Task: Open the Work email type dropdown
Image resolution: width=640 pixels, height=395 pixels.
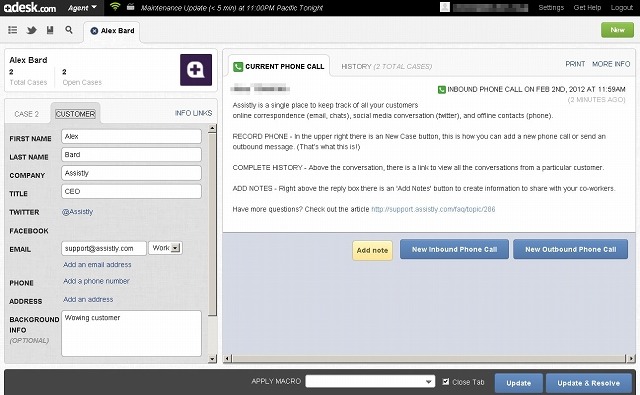Action: (x=165, y=248)
